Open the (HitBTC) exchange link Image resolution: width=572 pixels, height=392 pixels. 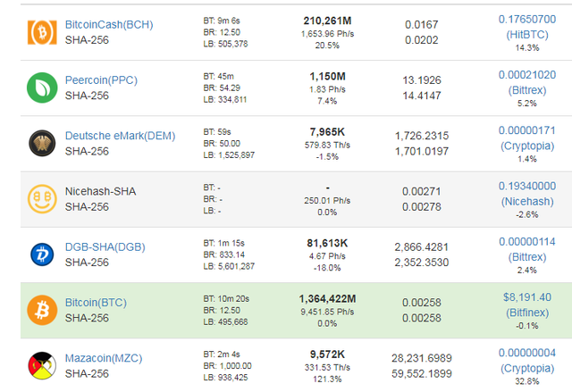tap(527, 35)
